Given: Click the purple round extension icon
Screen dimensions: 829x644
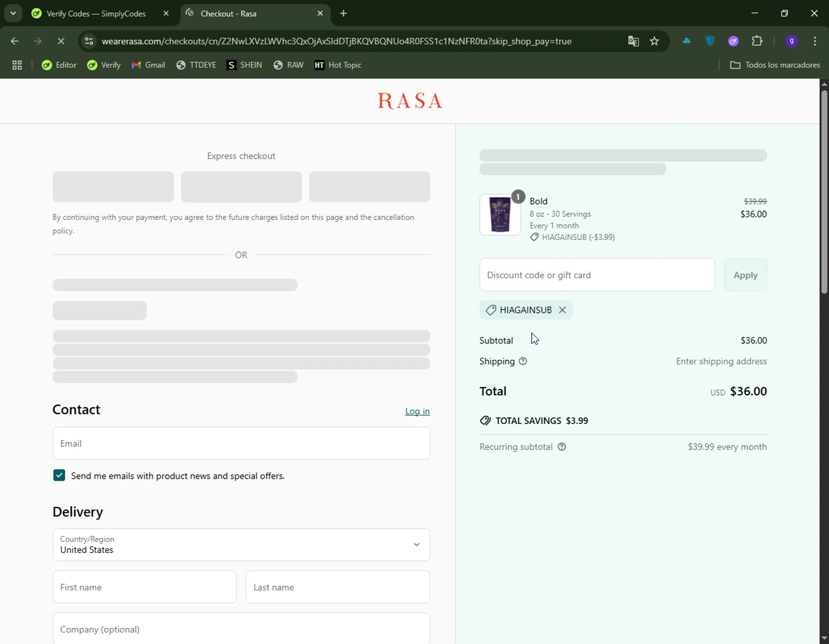Looking at the screenshot, I should pos(733,41).
